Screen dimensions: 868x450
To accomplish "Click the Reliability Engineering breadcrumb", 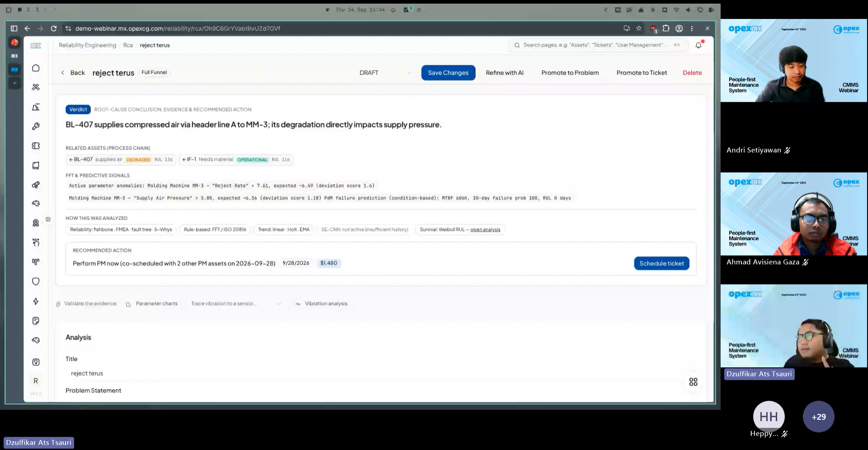I will point(87,45).
